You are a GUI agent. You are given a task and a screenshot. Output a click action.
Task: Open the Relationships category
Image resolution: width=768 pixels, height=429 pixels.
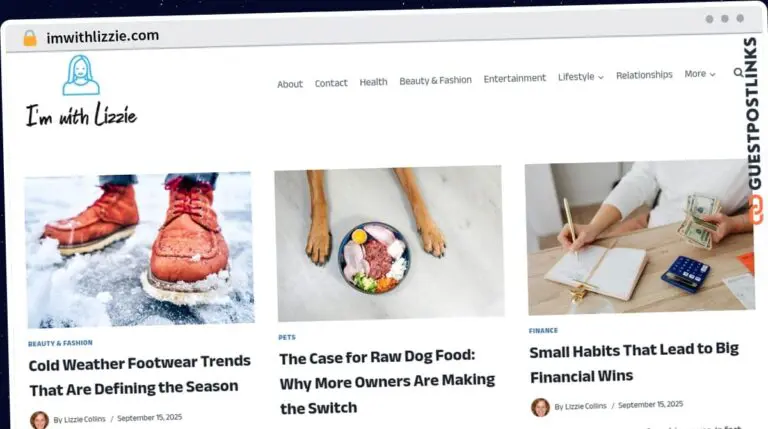point(644,75)
